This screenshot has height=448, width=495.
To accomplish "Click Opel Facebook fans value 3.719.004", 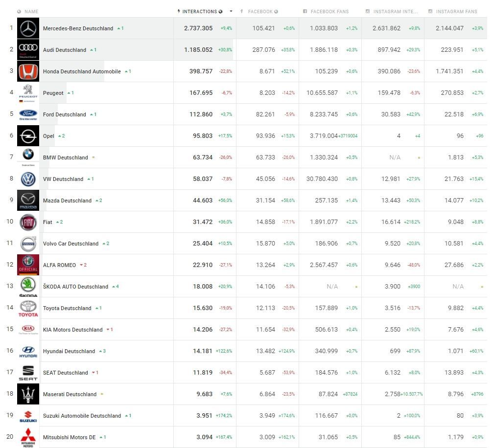I will click(x=324, y=136).
